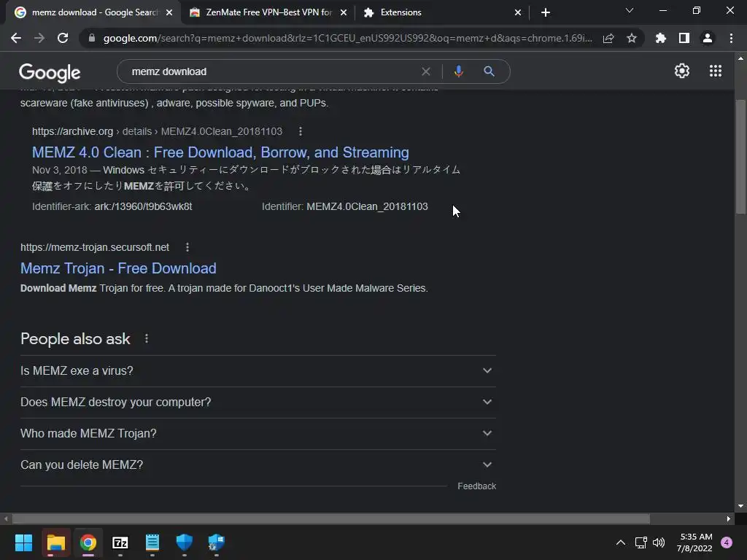Open the Windows Start menu
The image size is (747, 560).
point(23,542)
